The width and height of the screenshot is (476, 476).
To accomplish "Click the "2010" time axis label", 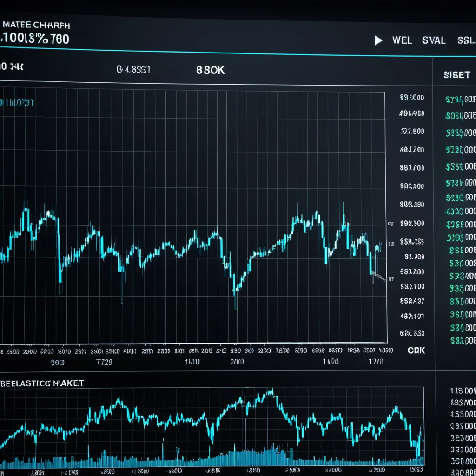I will tap(237, 362).
